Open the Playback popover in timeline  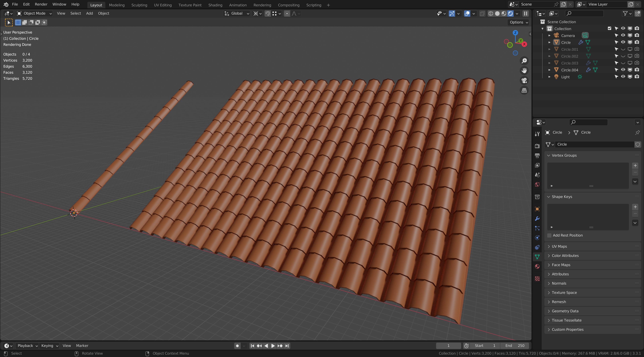pyautogui.click(x=28, y=346)
